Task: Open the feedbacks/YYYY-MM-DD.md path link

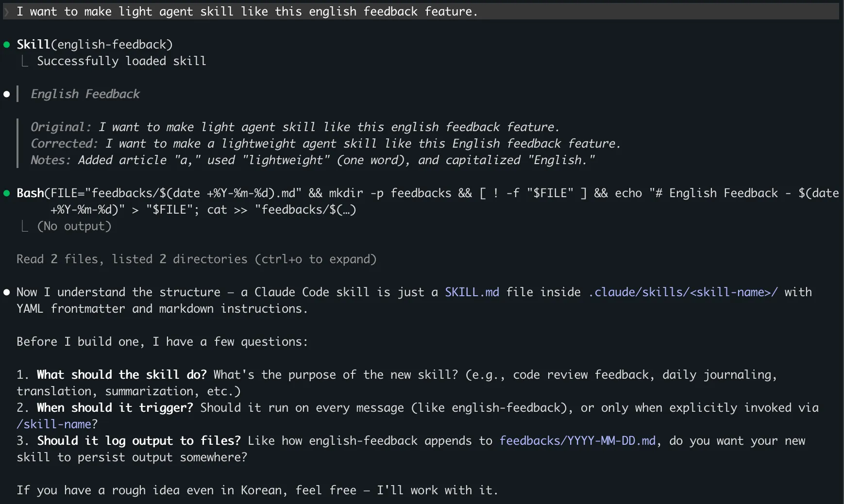Action: 577,441
